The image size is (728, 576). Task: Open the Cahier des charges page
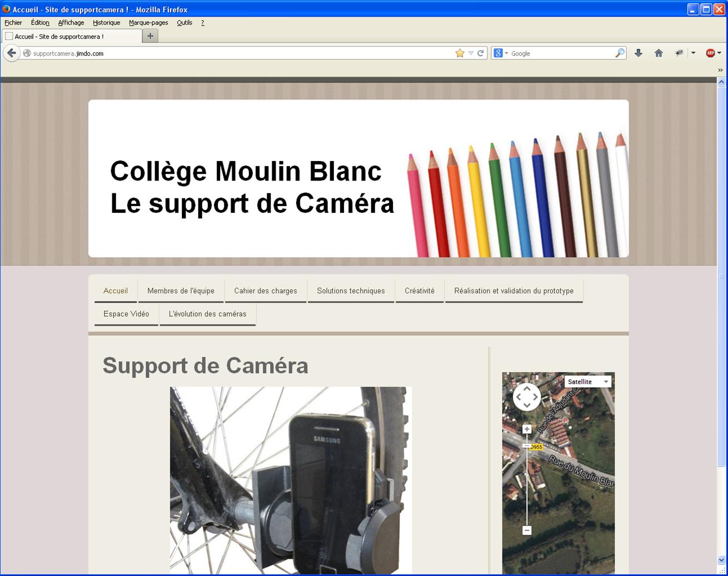(x=266, y=291)
